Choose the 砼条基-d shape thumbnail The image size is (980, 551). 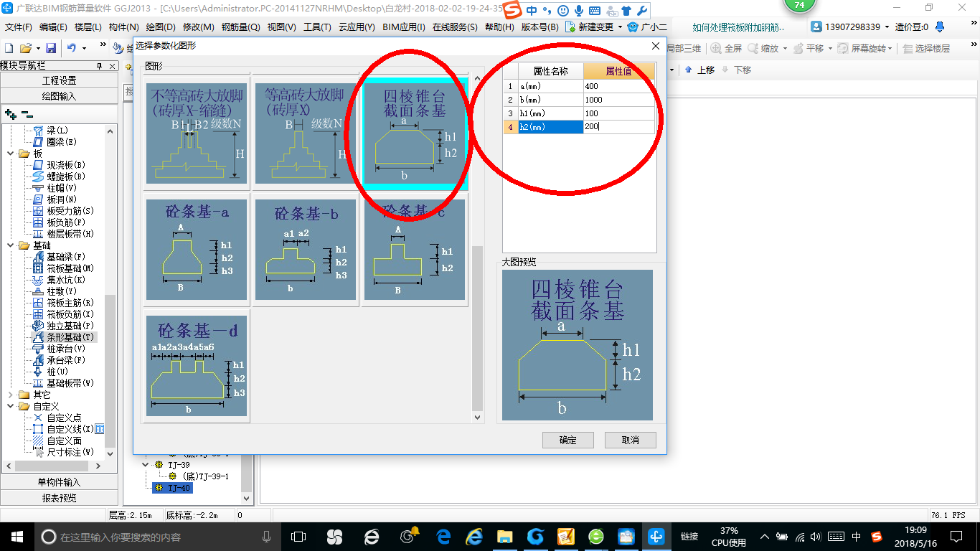[197, 366]
